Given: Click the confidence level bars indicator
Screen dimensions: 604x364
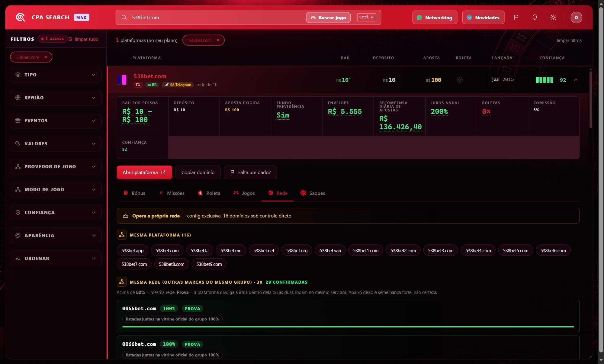Looking at the screenshot, I should [544, 80].
